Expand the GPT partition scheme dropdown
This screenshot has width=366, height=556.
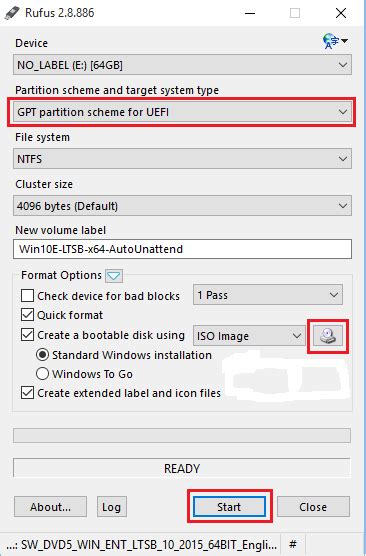click(182, 112)
